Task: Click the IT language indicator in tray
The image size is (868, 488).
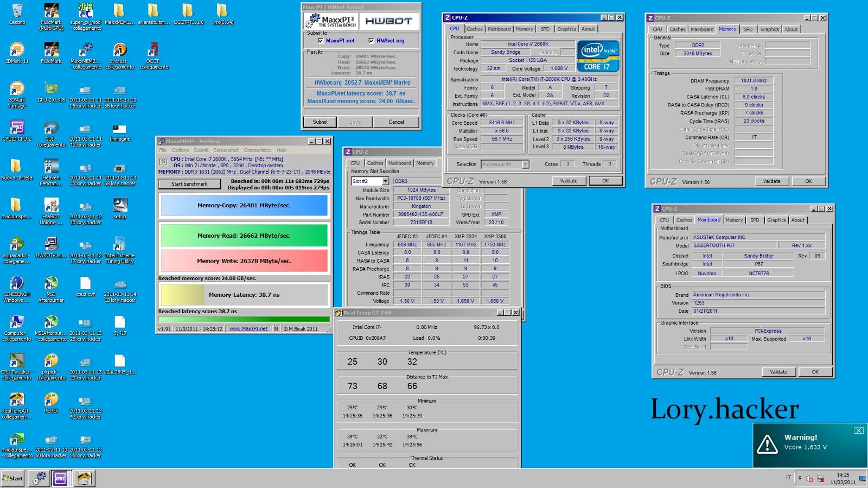Action: pyautogui.click(x=788, y=478)
